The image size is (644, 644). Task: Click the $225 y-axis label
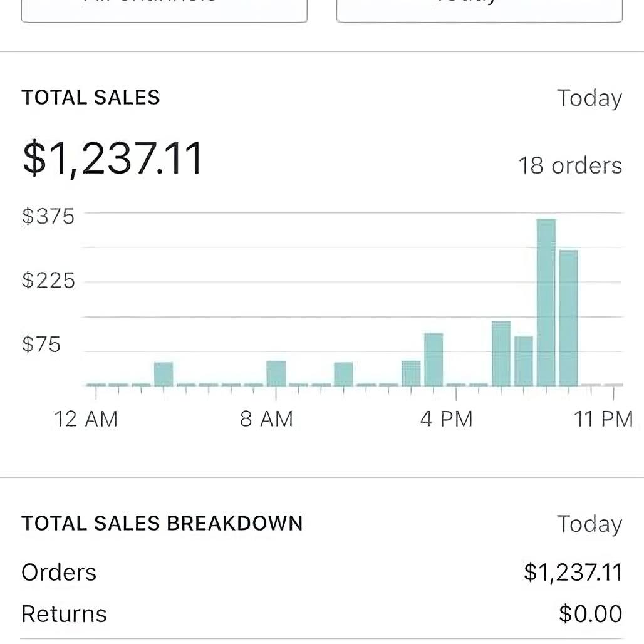coord(48,280)
